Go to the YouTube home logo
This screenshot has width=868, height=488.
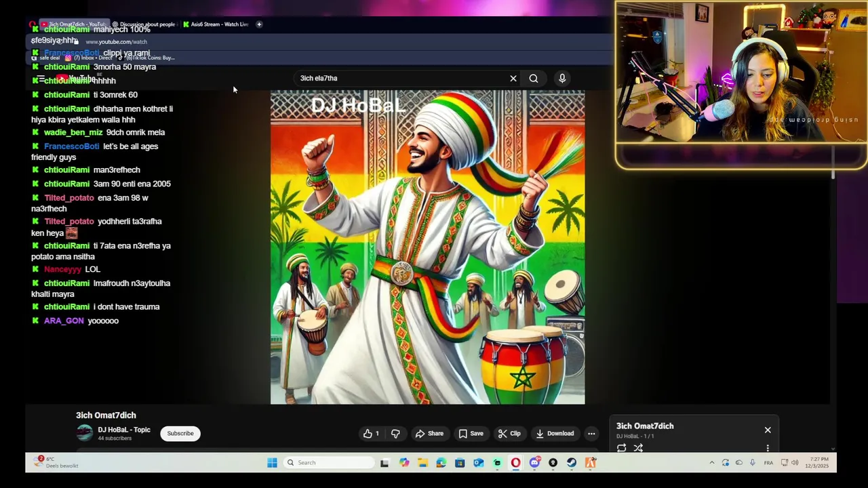(x=75, y=79)
